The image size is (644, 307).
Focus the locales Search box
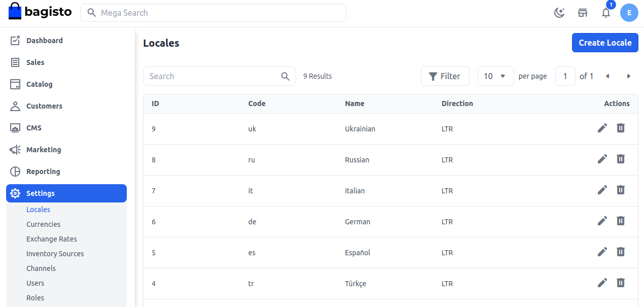click(213, 76)
